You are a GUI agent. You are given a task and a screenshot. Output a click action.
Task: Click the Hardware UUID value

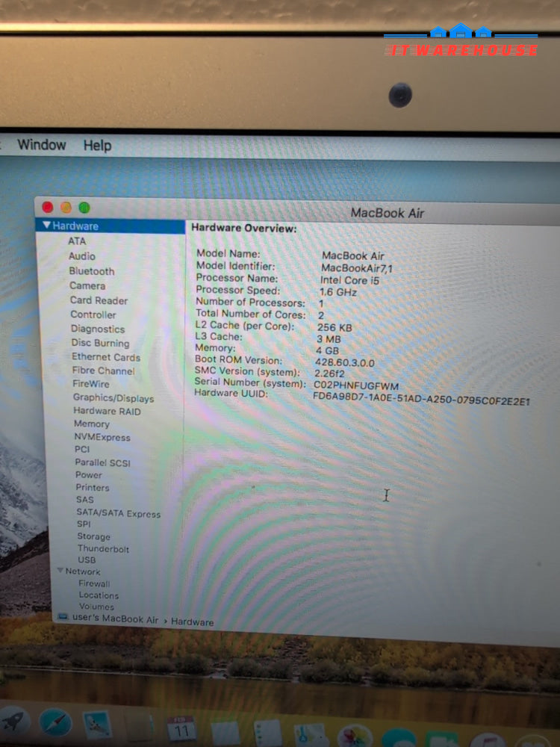[421, 399]
